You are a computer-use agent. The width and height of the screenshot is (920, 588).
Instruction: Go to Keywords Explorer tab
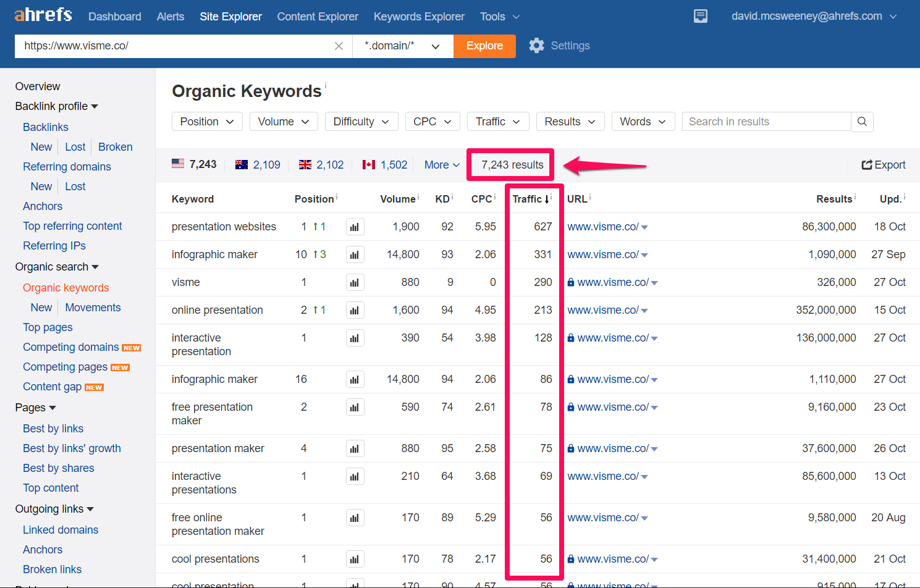tap(419, 17)
